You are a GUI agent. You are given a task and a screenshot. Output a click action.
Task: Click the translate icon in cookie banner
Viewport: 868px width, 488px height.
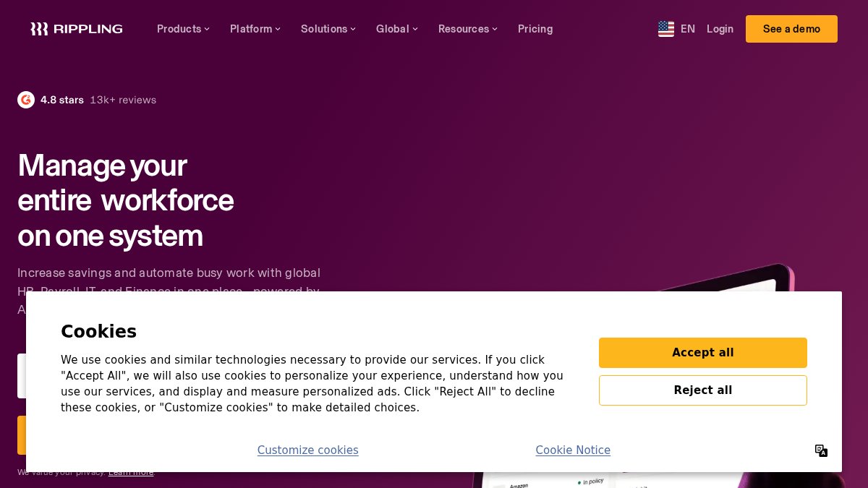(821, 450)
